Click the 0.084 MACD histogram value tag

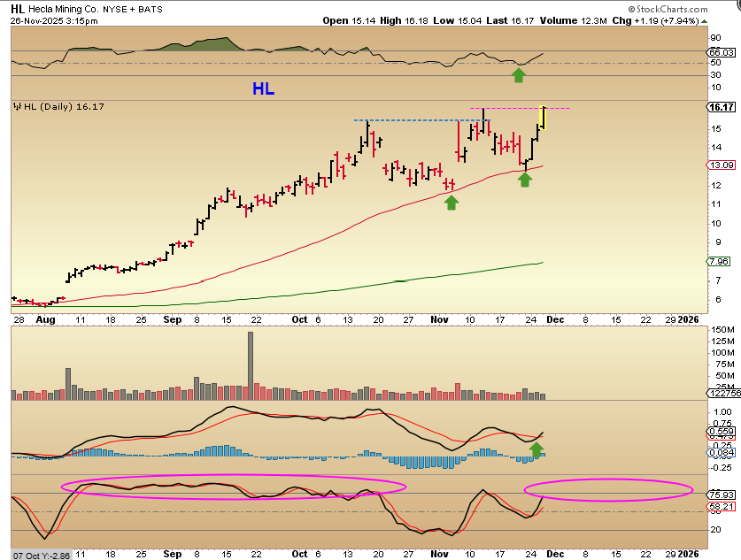(722, 452)
